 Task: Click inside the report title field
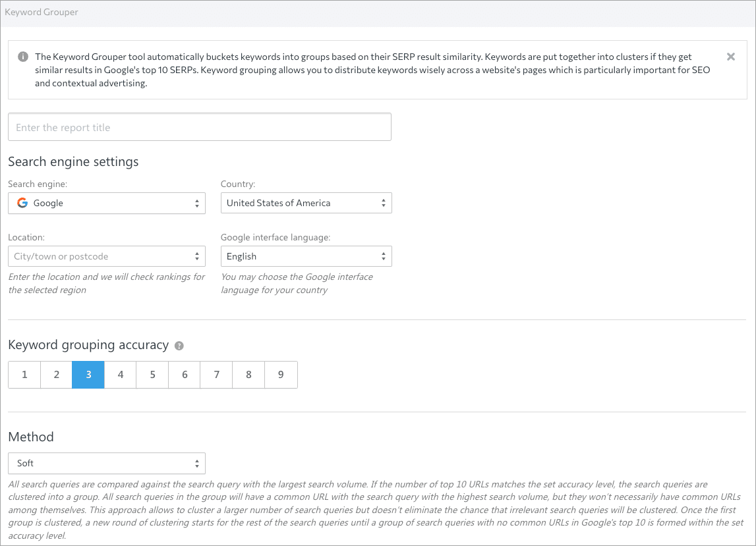pyautogui.click(x=199, y=127)
